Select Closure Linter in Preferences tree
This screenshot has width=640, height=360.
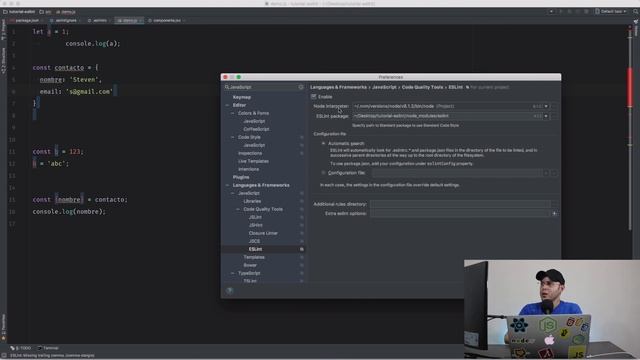263,233
